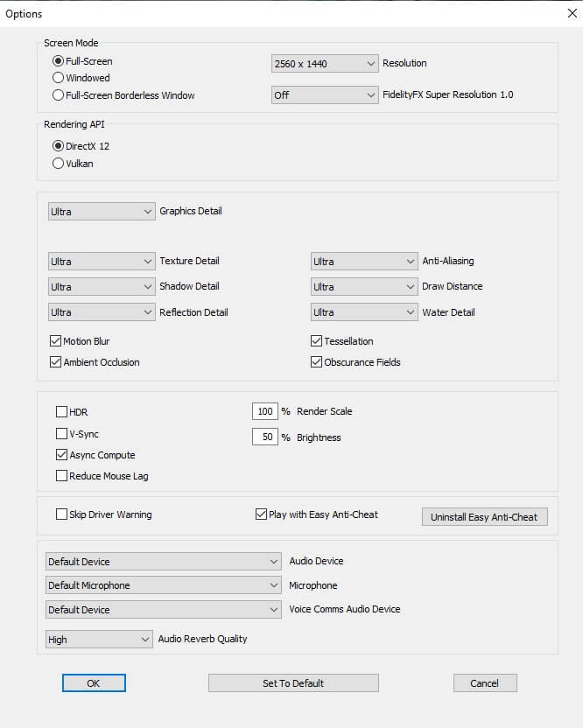Expand the Graphics Detail dropdown
This screenshot has width=583, height=728.
click(x=101, y=211)
